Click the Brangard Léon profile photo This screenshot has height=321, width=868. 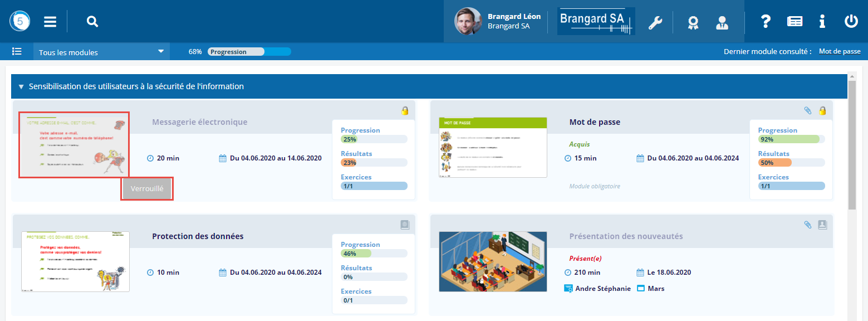tap(468, 22)
